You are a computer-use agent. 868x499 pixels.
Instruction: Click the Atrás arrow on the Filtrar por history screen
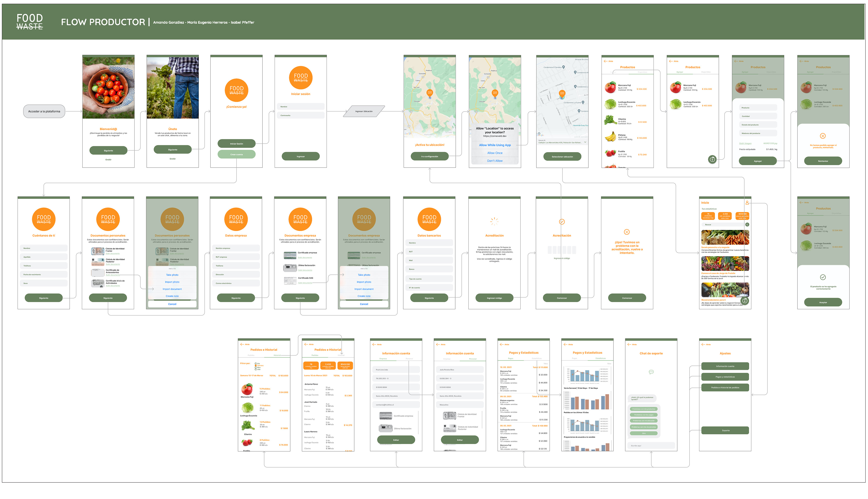(242, 344)
